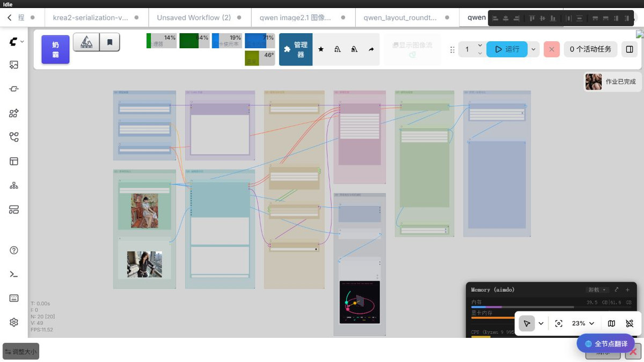Choose the select pointer mode
The image size is (644, 362).
[527, 323]
